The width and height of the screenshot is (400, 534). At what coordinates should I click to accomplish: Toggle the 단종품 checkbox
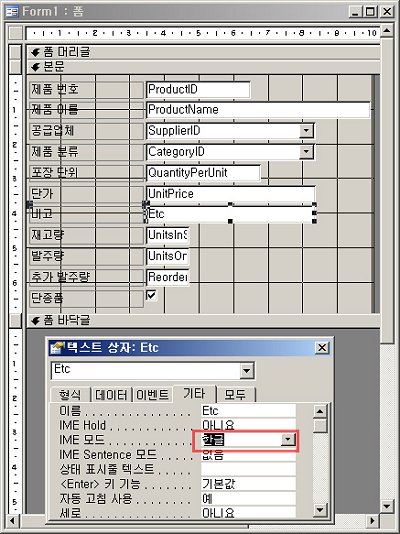tap(151, 295)
